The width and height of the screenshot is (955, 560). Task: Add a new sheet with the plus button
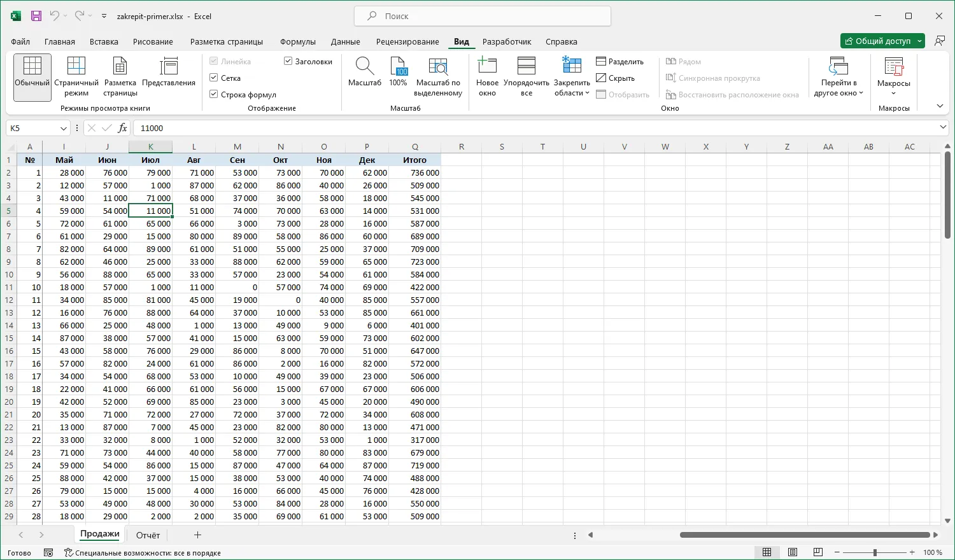pyautogui.click(x=197, y=535)
